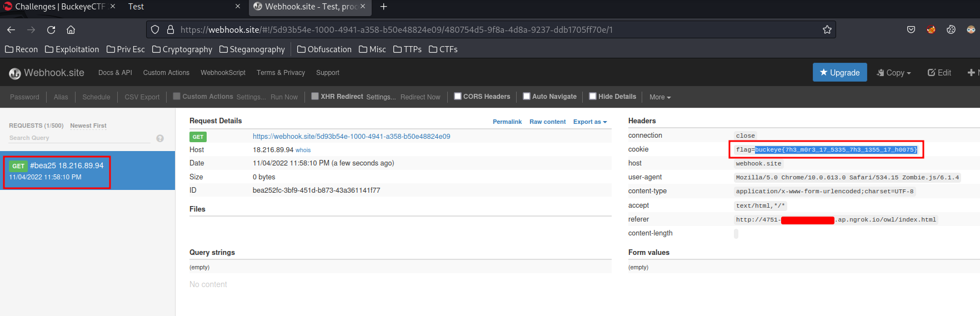Expand the More dropdown menu
The height and width of the screenshot is (316, 980).
pos(660,97)
